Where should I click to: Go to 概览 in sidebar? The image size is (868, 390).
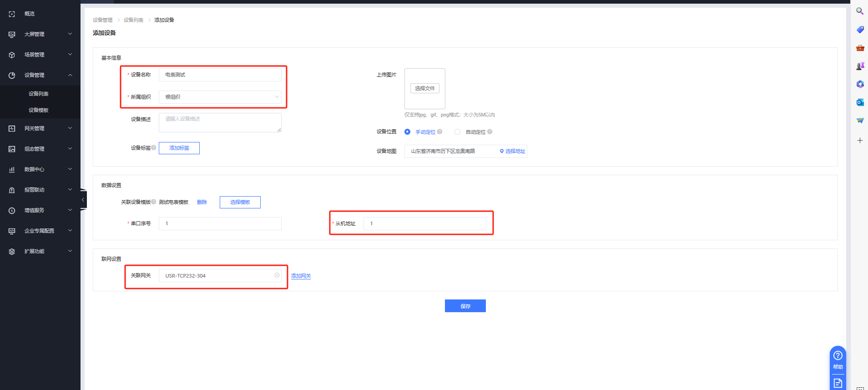click(x=30, y=14)
